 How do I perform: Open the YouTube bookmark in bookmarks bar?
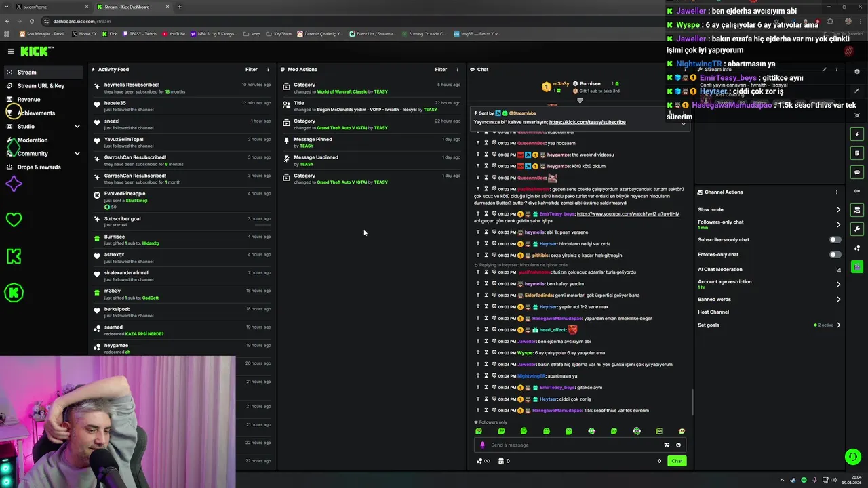click(x=174, y=33)
